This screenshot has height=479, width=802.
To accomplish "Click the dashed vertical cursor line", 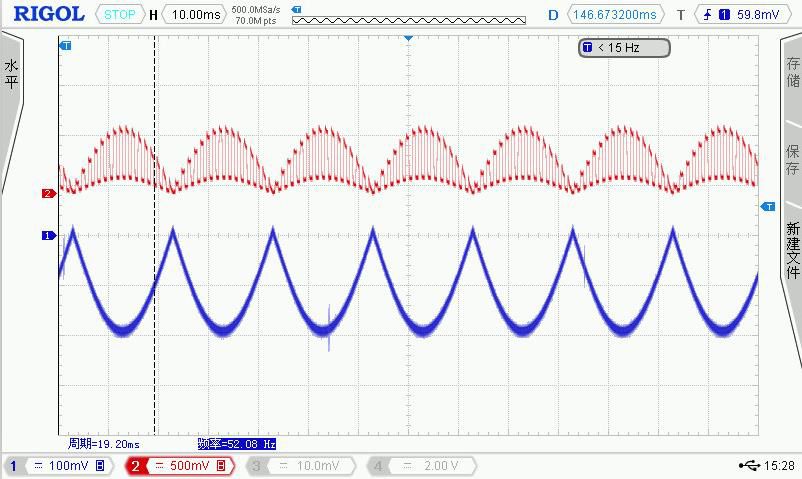I will [x=154, y=235].
